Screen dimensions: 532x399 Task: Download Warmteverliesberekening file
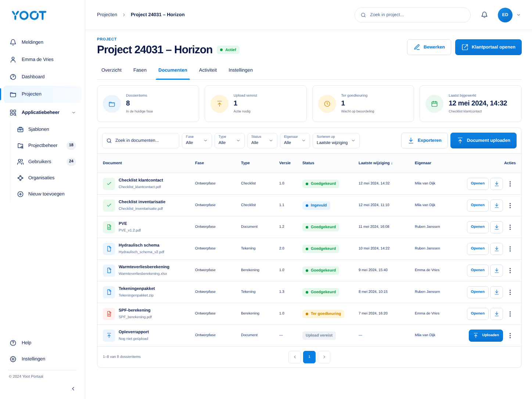496,270
